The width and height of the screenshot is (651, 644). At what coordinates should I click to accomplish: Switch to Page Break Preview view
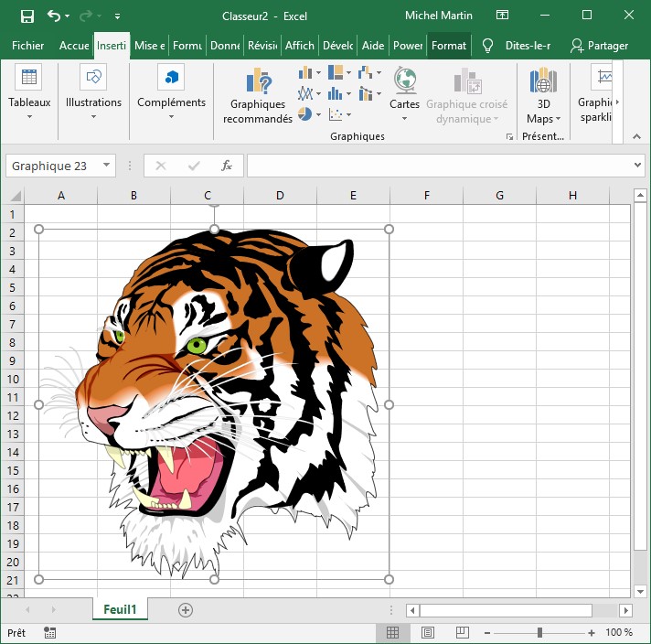tap(464, 632)
